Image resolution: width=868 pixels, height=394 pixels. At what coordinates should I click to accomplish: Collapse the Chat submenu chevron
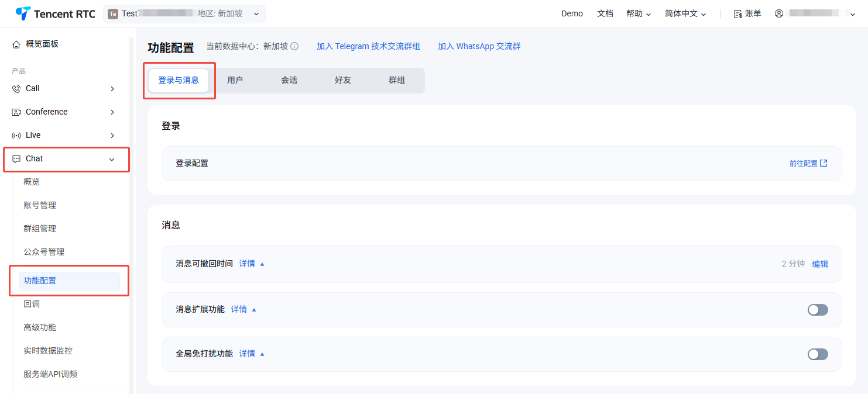click(x=112, y=160)
